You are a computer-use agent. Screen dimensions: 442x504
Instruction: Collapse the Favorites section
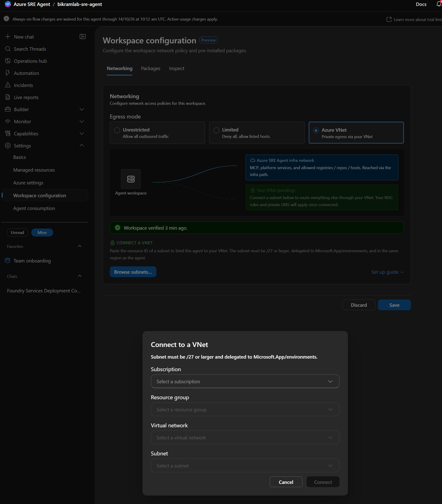[x=80, y=246]
